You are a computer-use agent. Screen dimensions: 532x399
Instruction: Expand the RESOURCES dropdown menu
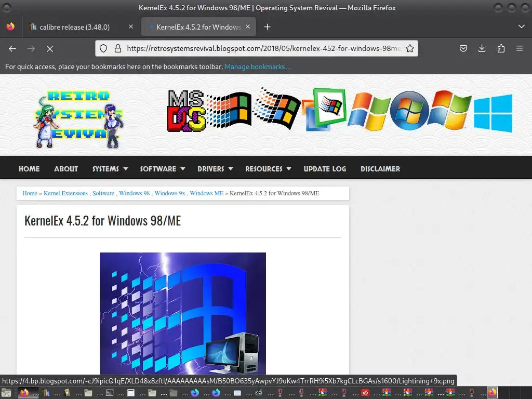[268, 169]
